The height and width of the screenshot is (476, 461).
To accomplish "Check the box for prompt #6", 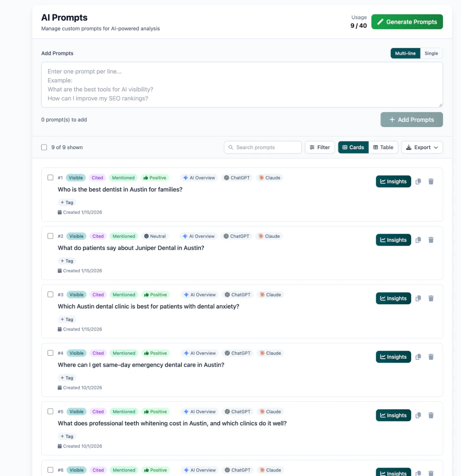I will pyautogui.click(x=51, y=470).
